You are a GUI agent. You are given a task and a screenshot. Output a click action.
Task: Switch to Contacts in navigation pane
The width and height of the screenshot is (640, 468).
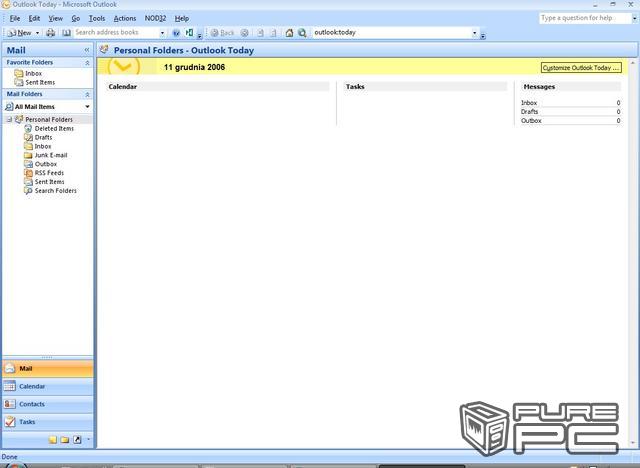48,404
